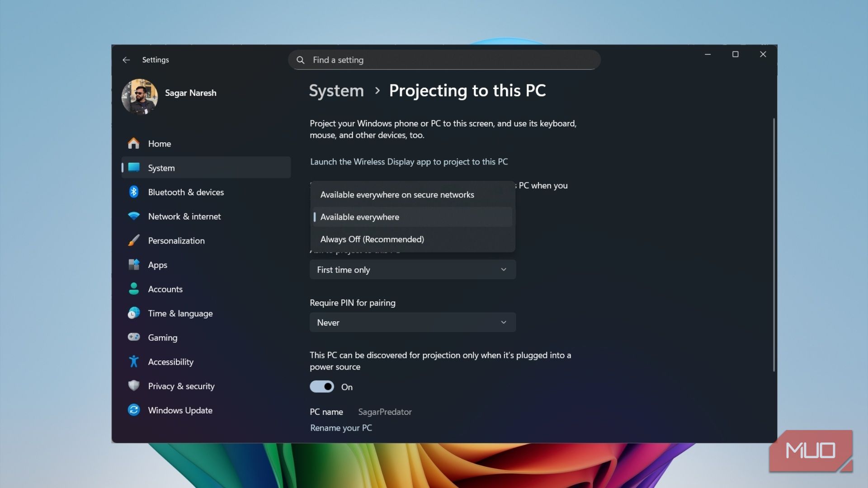Screen dimensions: 868x488
Task: Select Sagar Naresh account name
Action: [x=190, y=93]
